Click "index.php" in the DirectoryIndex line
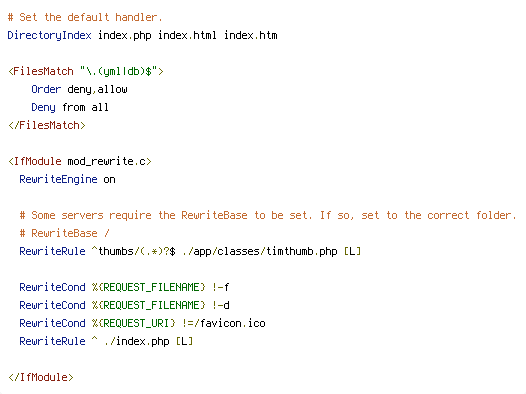Viewport: 526px width, 394px height. (124, 36)
